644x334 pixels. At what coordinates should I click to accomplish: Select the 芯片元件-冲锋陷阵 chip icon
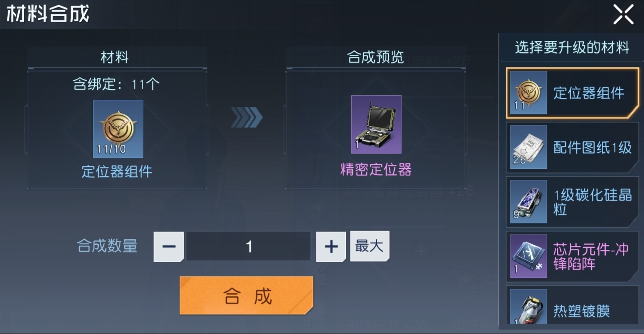click(x=529, y=256)
